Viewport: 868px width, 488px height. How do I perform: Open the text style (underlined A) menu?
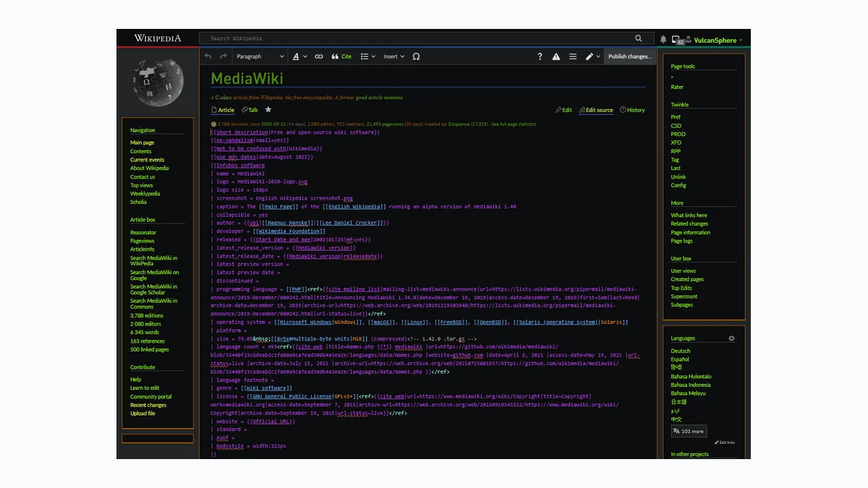(299, 56)
